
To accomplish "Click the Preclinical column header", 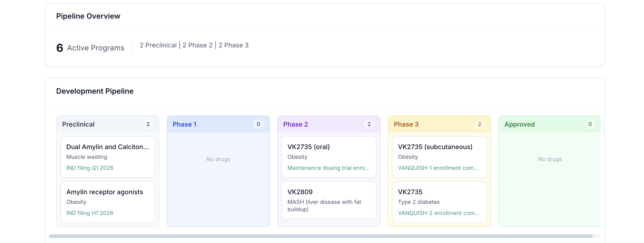I will pyautogui.click(x=78, y=124).
